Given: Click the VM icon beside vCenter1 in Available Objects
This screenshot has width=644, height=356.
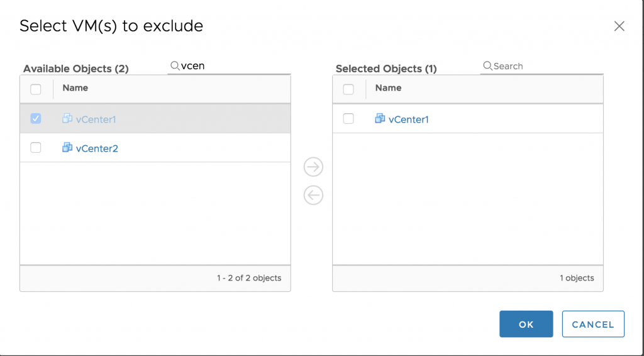Looking at the screenshot, I should point(67,119).
